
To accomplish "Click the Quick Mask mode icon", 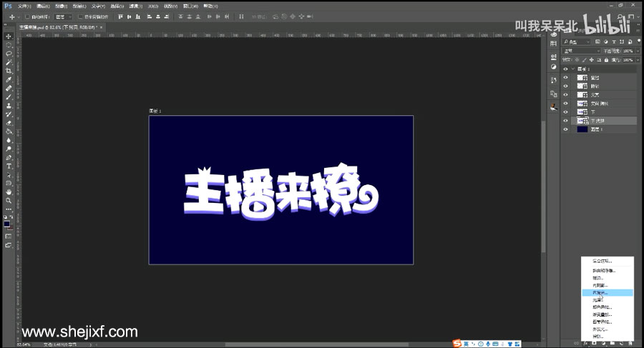I will tap(8, 237).
